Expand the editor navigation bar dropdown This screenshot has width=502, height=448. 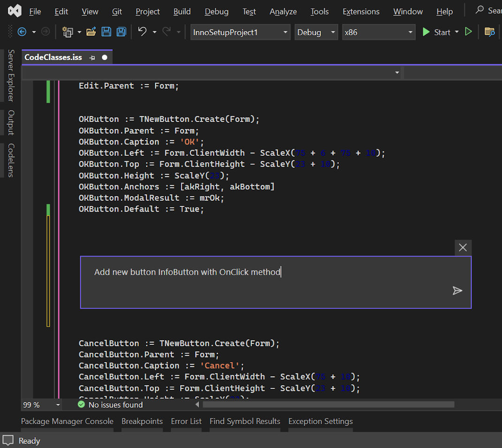[x=397, y=73]
